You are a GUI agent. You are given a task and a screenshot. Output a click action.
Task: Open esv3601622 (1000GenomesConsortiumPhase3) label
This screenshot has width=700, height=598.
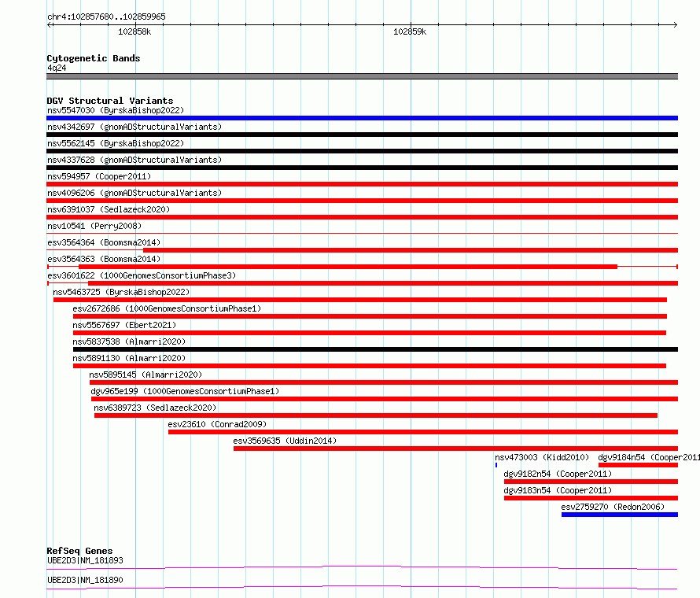point(142,275)
